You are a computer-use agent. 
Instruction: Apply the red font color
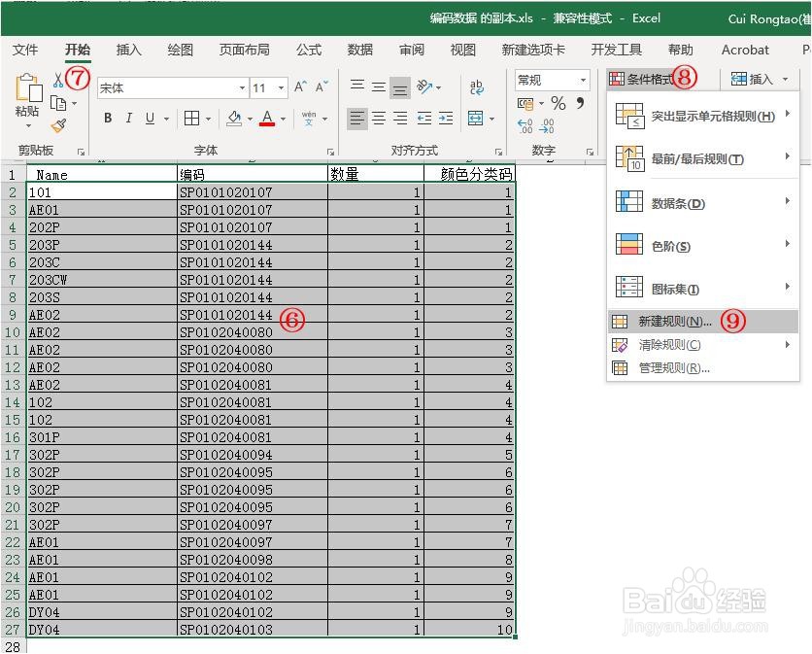(267, 119)
